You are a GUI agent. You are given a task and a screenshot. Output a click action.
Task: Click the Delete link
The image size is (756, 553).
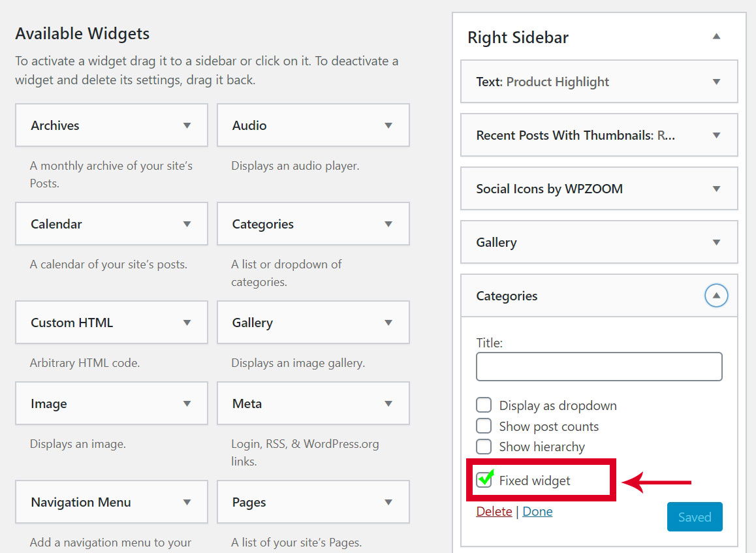coord(494,511)
